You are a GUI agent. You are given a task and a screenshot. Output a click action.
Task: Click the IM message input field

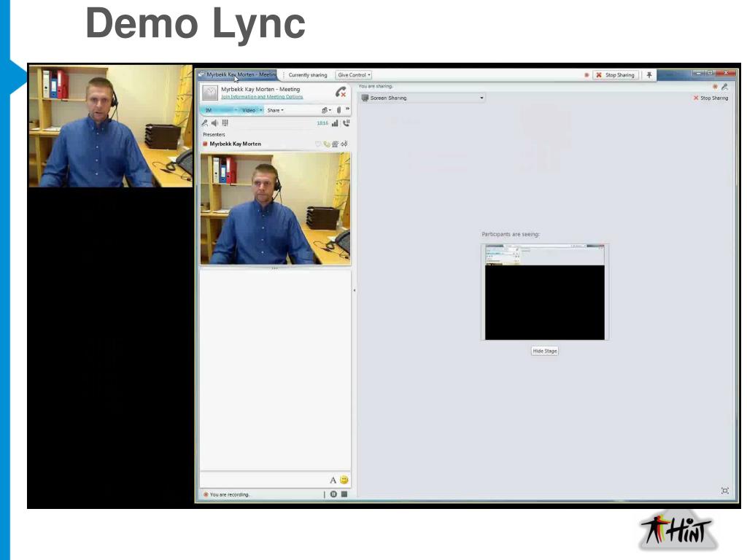pos(264,480)
